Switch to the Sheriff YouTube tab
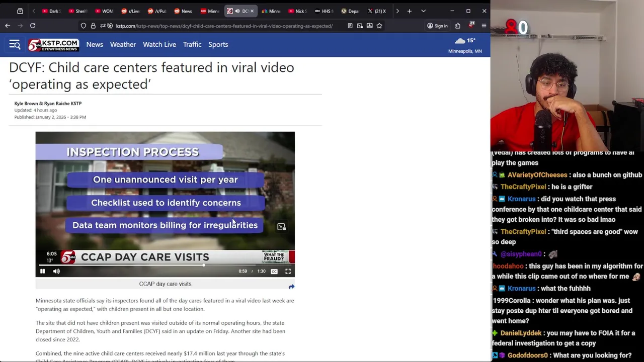Image resolution: width=644 pixels, height=362 pixels. point(78,11)
